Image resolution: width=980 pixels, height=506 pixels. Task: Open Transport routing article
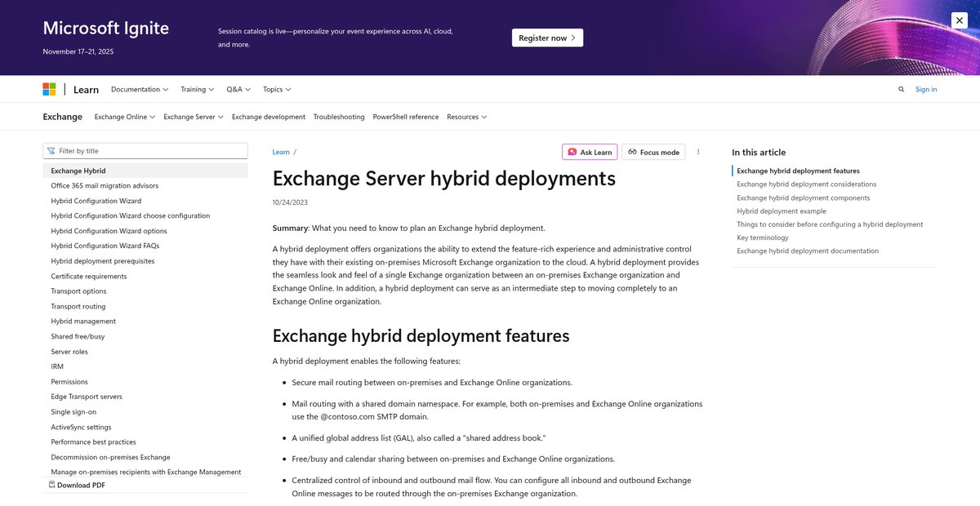(x=78, y=306)
